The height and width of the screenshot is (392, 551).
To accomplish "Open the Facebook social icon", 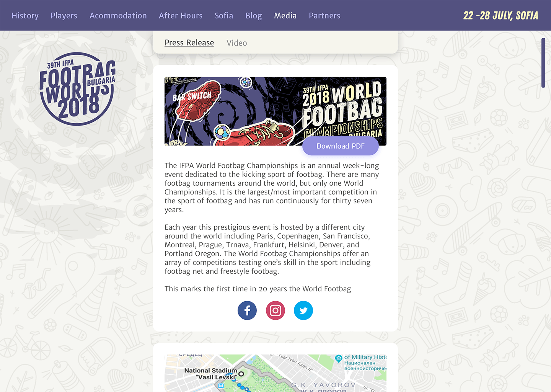I will click(x=247, y=310).
